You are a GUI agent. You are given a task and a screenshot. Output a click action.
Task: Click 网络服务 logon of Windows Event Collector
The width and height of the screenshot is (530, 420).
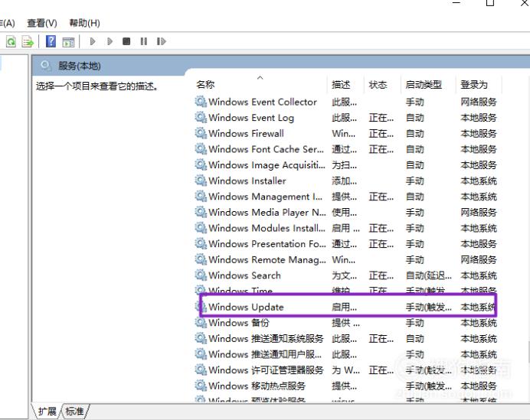pyautogui.click(x=478, y=102)
